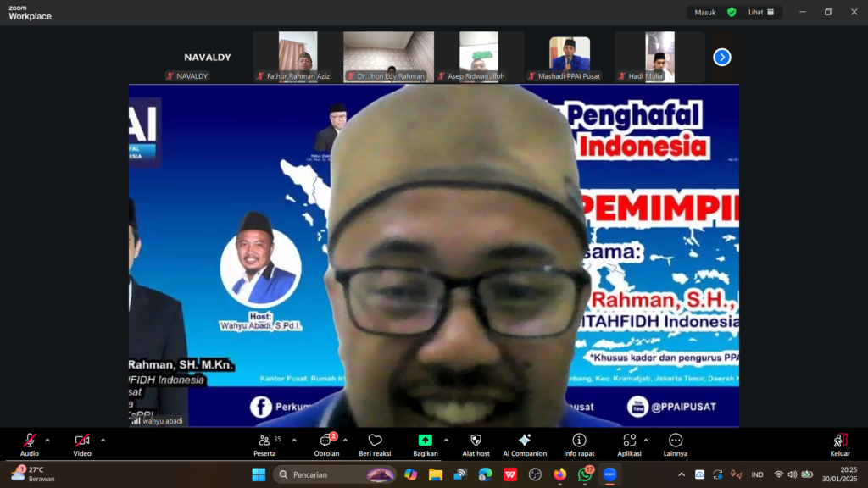
Task: Open the Peserta participants panel
Action: point(265,445)
